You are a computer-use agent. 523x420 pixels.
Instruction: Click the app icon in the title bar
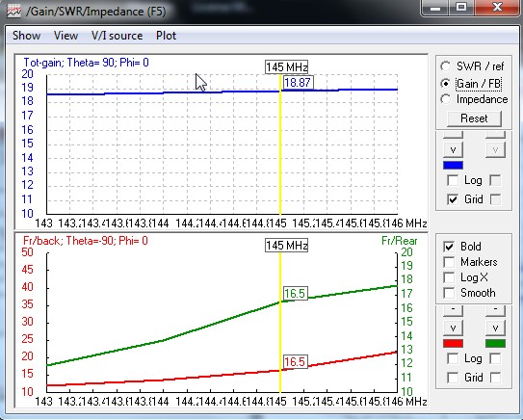click(x=13, y=11)
